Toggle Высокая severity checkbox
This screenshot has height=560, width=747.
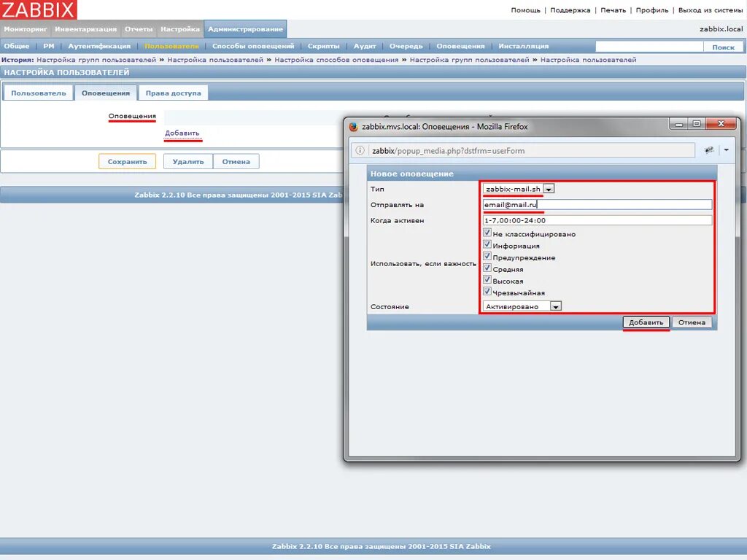pyautogui.click(x=487, y=280)
